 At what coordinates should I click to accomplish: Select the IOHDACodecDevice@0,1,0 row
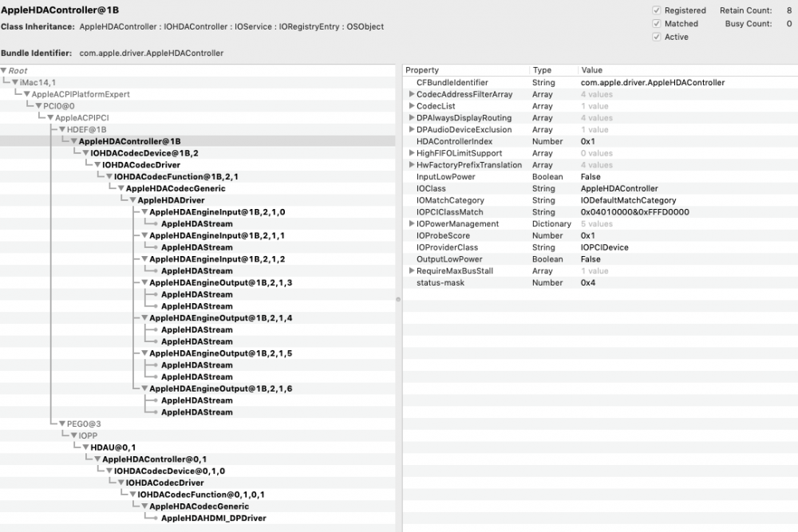pos(197,471)
